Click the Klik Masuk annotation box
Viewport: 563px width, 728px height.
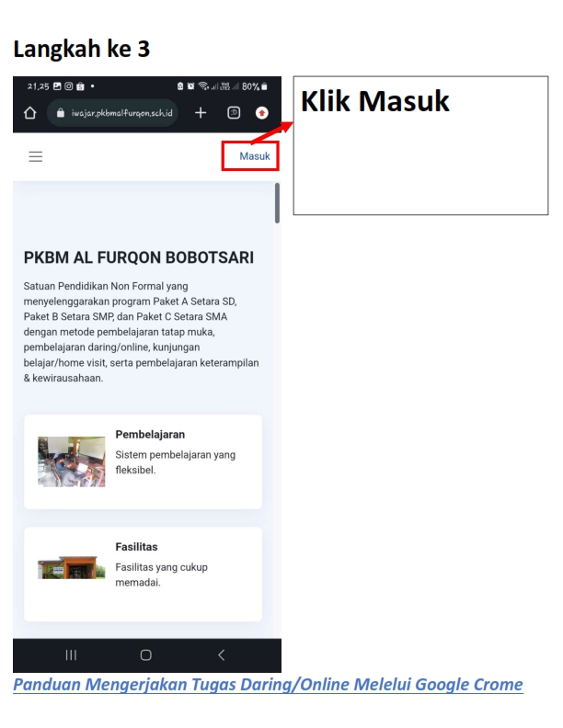click(x=420, y=145)
